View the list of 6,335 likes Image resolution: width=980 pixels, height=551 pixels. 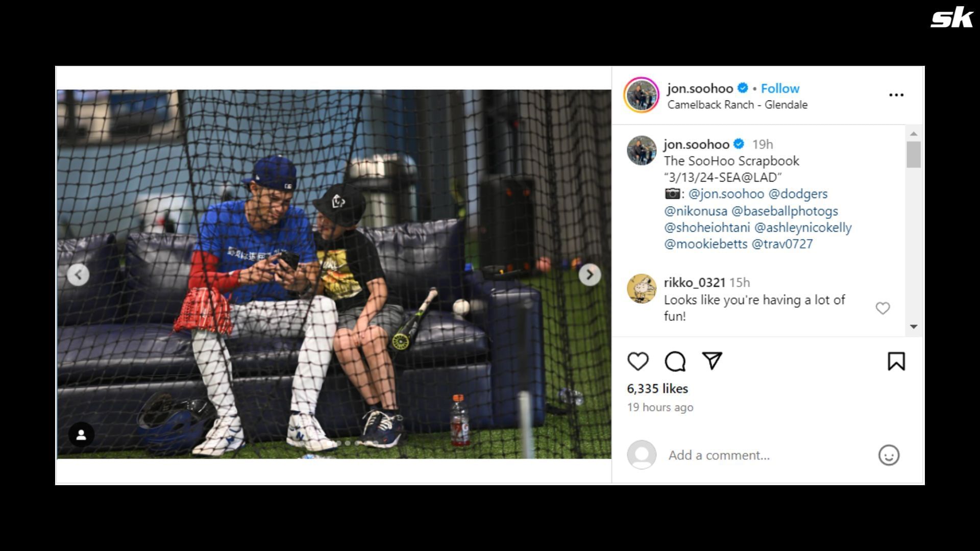click(657, 389)
